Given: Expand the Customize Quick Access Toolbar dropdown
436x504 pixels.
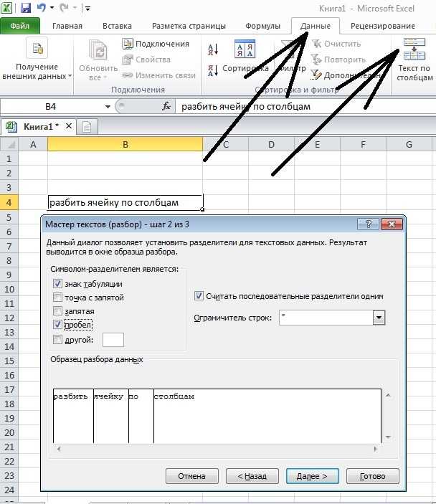Looking at the screenshot, I should point(87,9).
